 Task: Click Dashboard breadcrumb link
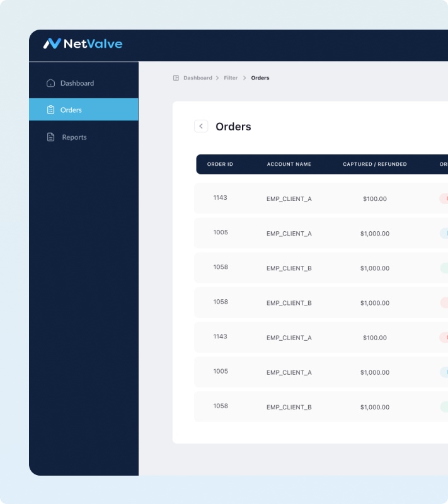[198, 77]
